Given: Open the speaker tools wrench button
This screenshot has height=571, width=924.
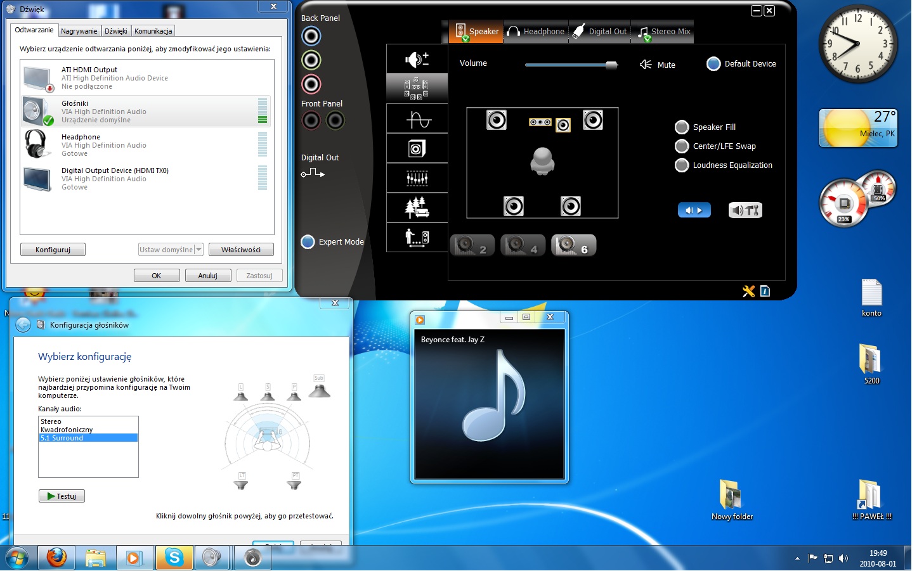Looking at the screenshot, I should (745, 210).
